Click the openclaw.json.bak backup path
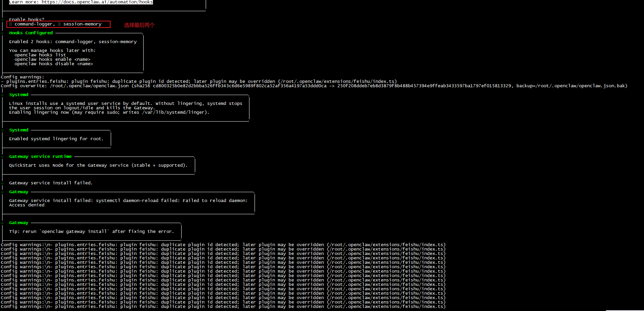644x311 pixels. click(581, 86)
